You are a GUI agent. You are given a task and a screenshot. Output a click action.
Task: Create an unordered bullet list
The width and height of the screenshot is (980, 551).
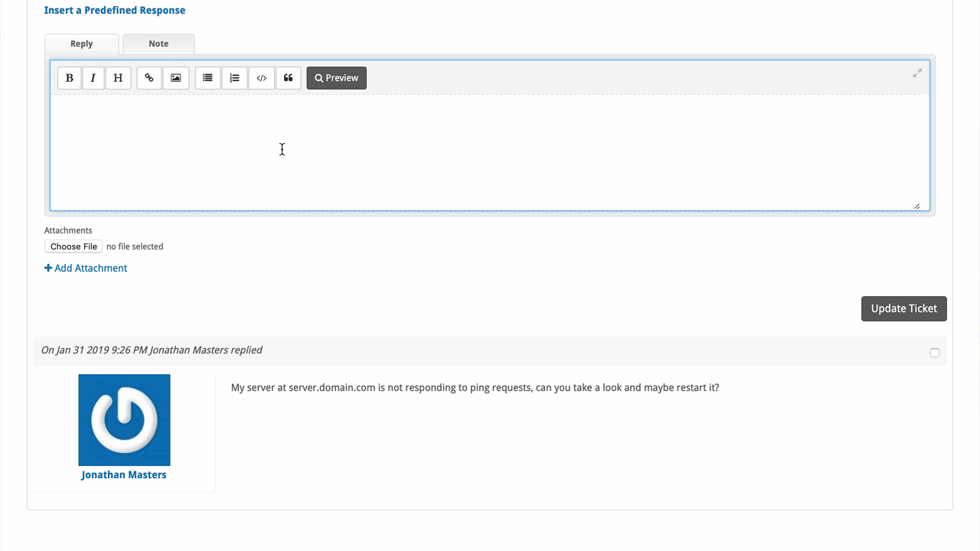(x=207, y=78)
